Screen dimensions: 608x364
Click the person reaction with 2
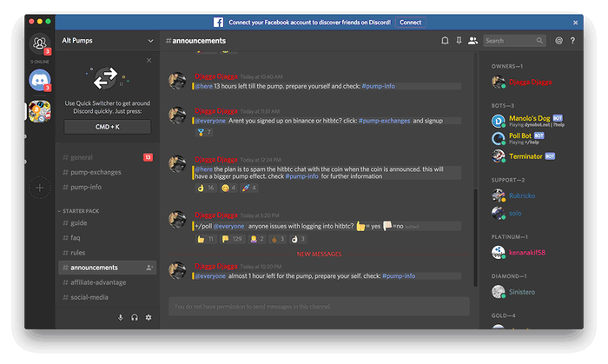pyautogui.click(x=257, y=239)
